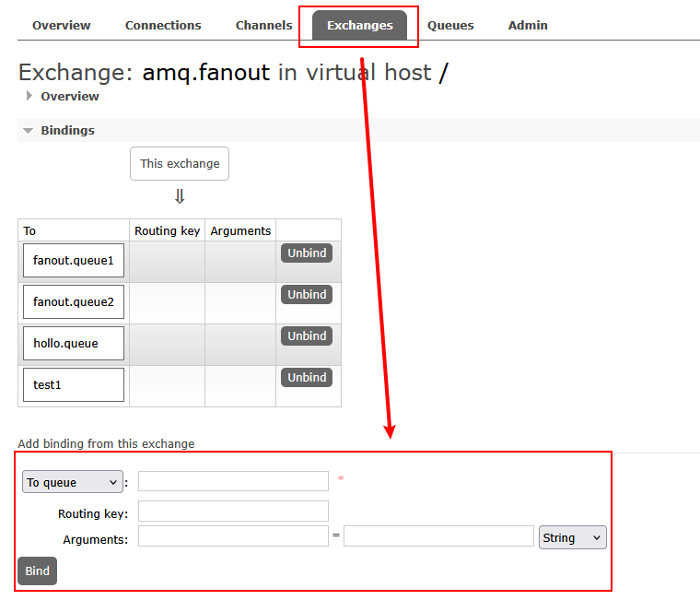The height and width of the screenshot is (600, 700).
Task: Unbind the fanout.queue1 binding
Action: click(307, 253)
